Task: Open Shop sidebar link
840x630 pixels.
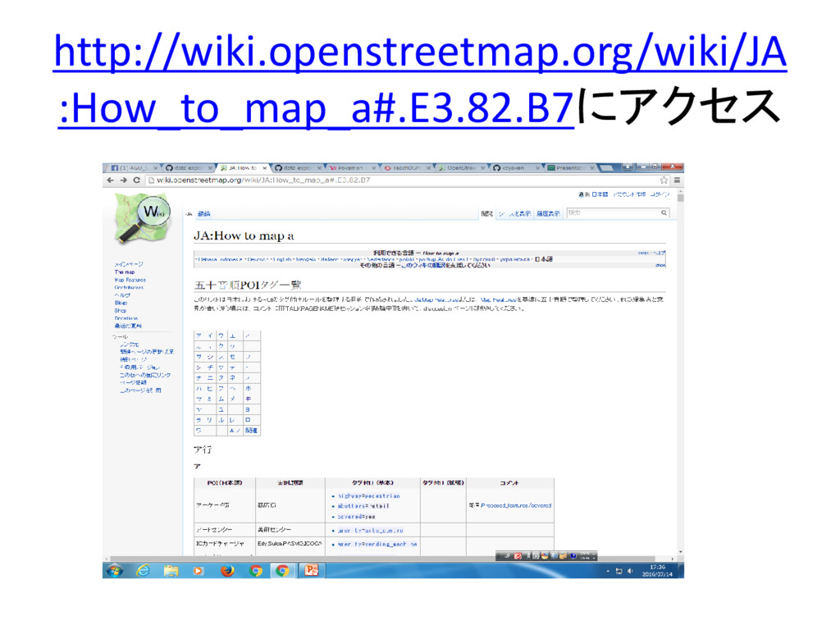Action: coord(120,310)
